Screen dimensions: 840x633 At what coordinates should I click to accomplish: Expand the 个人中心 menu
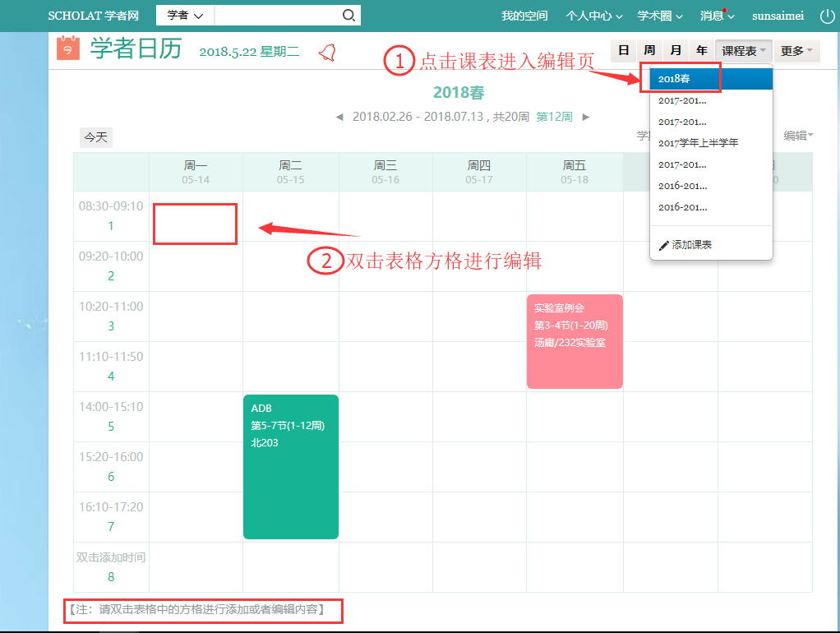[x=594, y=16]
